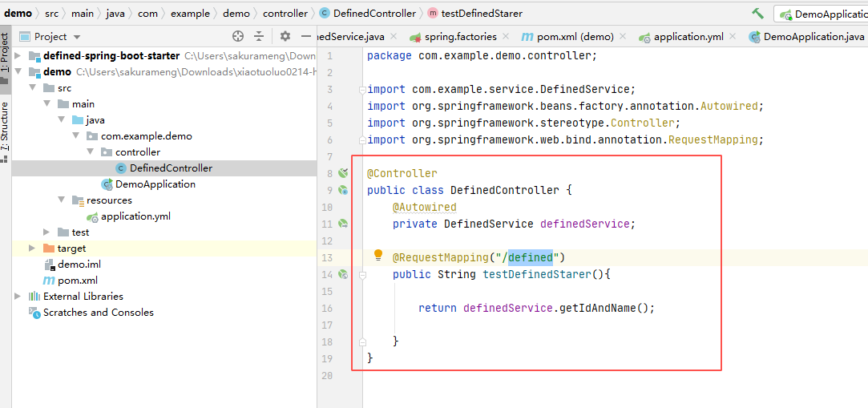Select Scratches and Consoles node

(x=99, y=313)
